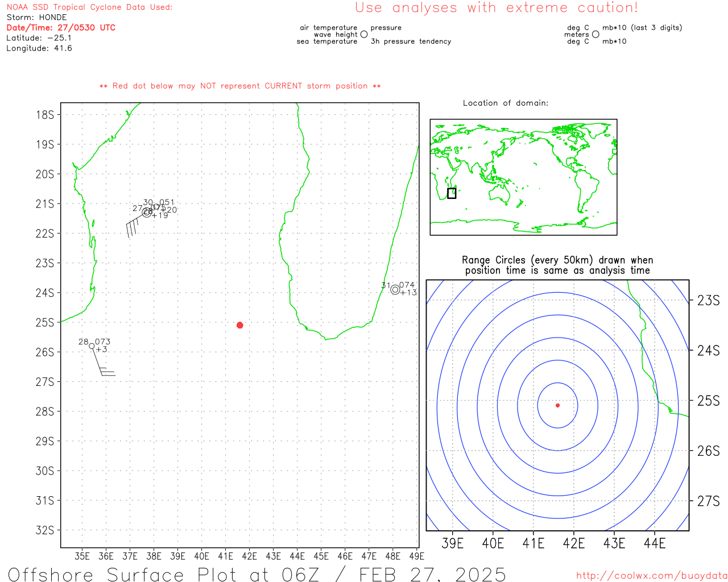Click the 'Location of domain:' label
The width and height of the screenshot is (728, 582).
point(506,103)
